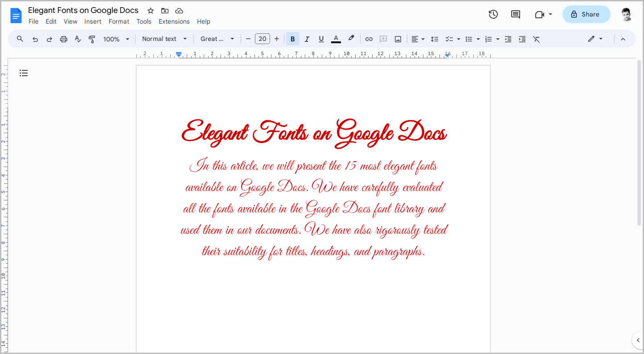
Task: Clear formatting on the text
Action: click(536, 39)
